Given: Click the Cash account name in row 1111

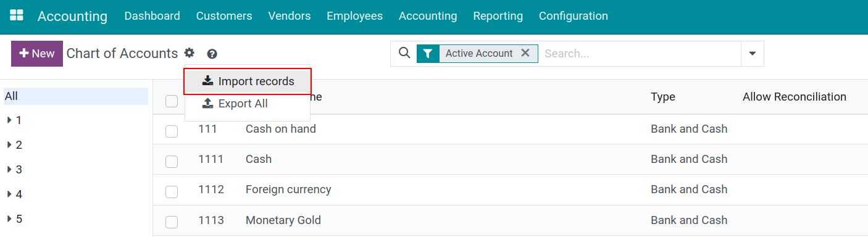Looking at the screenshot, I should [259, 159].
